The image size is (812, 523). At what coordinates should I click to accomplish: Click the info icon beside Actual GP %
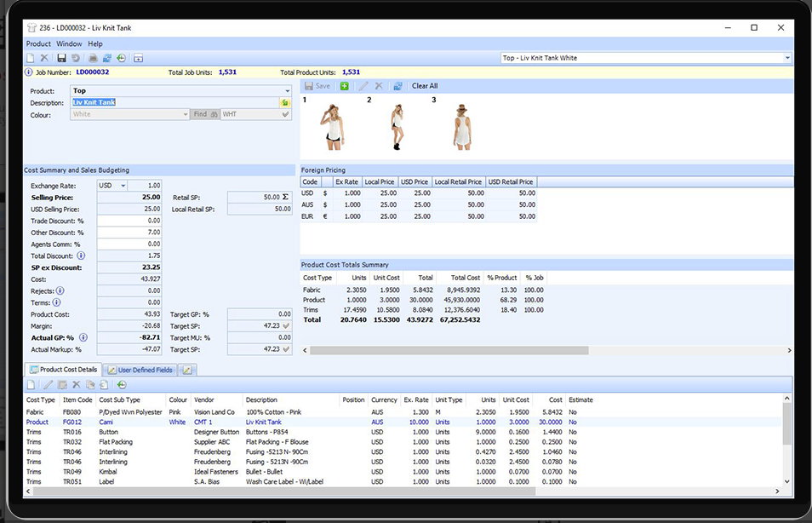[x=82, y=337]
